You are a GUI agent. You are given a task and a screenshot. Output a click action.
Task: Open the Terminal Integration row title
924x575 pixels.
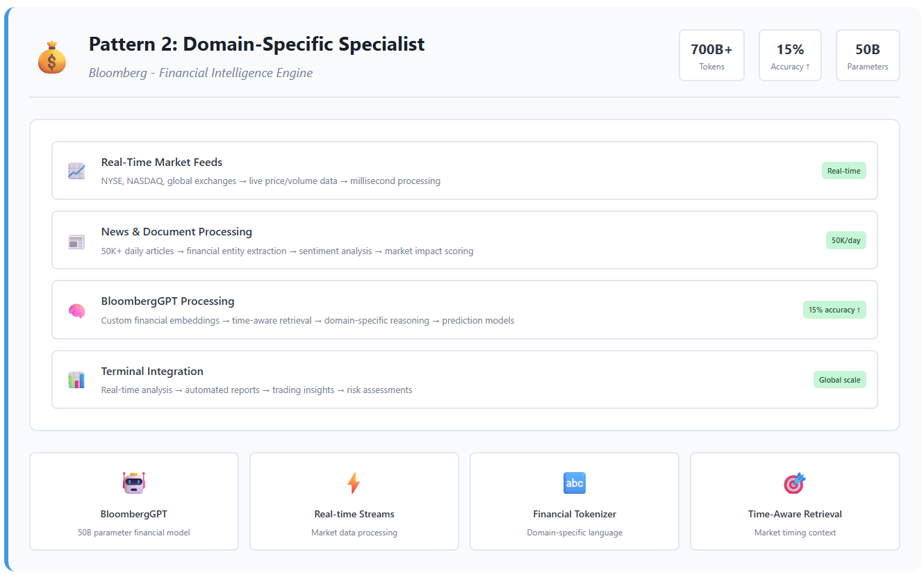point(152,372)
